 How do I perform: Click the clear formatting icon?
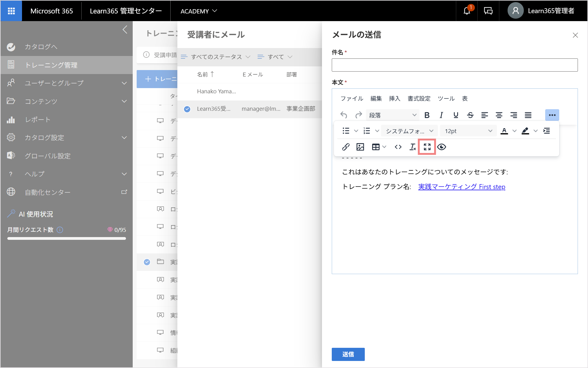[x=412, y=147]
